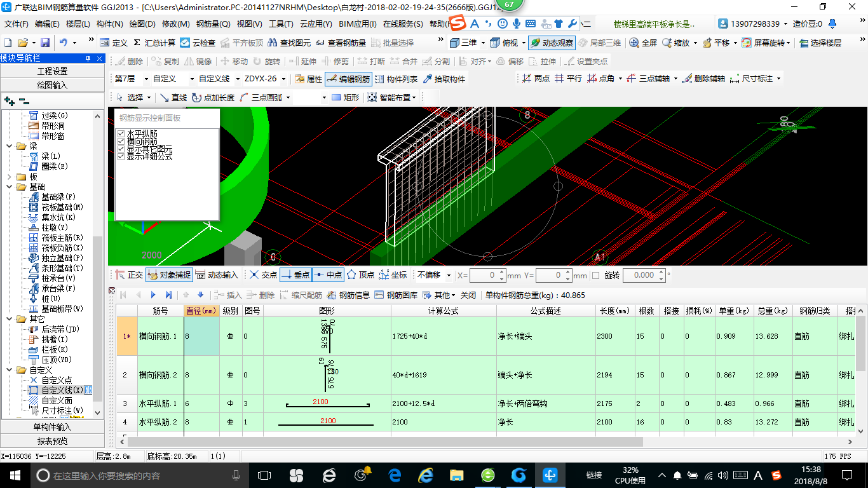Toggle 垂点 (perpendicular) snap

tap(295, 275)
